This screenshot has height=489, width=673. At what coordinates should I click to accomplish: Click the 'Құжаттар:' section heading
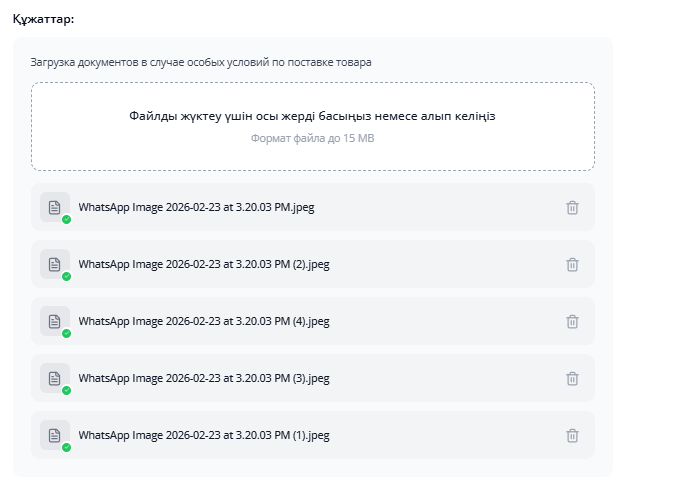[43, 19]
